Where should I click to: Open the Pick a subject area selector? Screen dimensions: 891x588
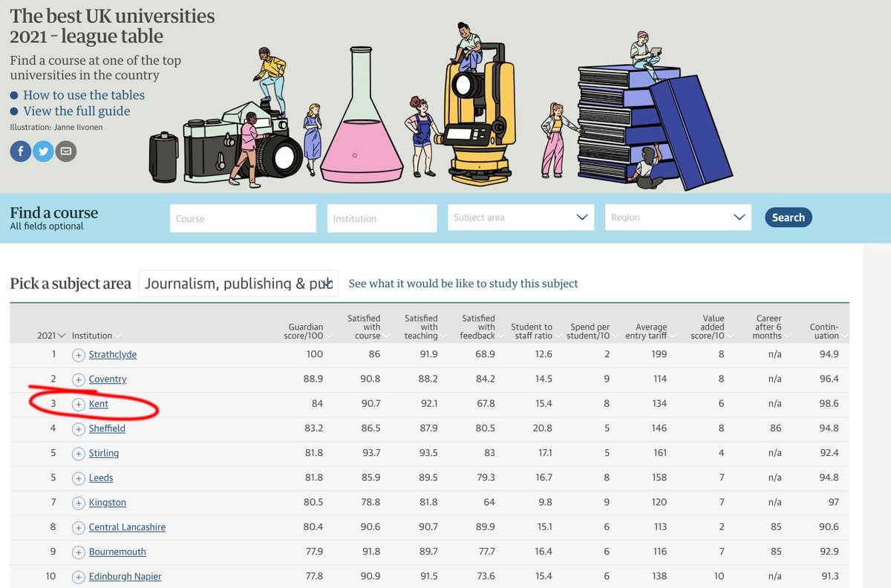coord(238,284)
